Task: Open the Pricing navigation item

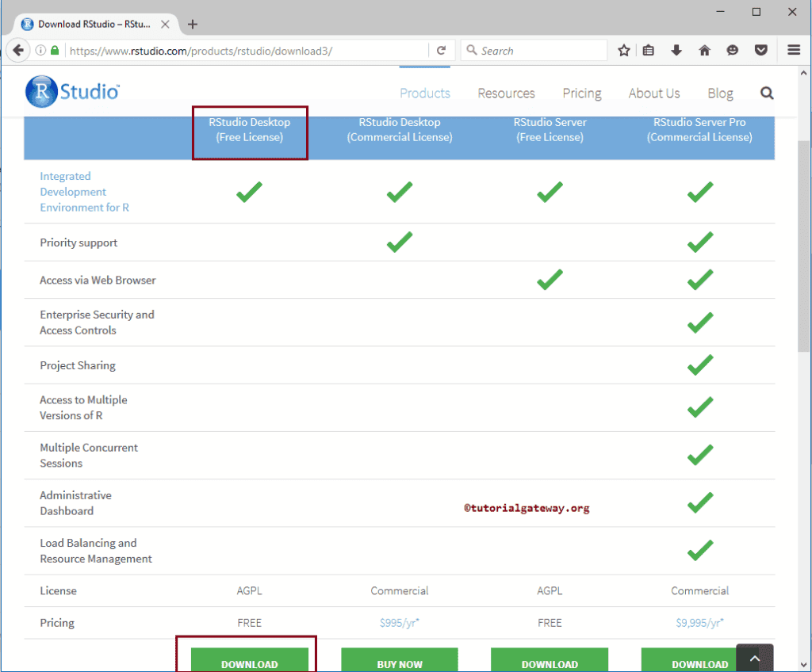Action: pyautogui.click(x=581, y=93)
